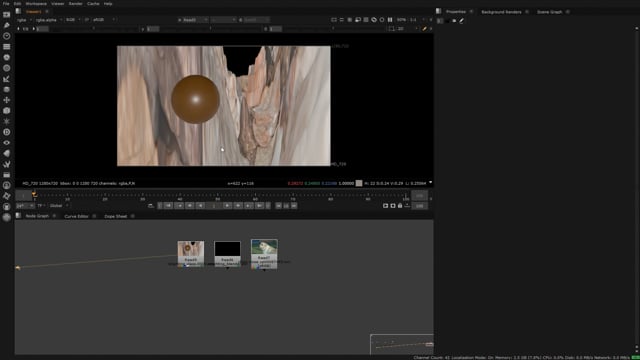Open the rgba channel set dropdown
The width and height of the screenshot is (640, 360).
click(24, 20)
